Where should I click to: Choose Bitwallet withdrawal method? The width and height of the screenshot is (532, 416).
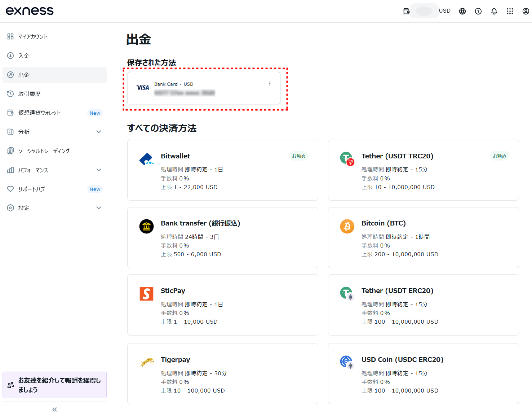223,170
